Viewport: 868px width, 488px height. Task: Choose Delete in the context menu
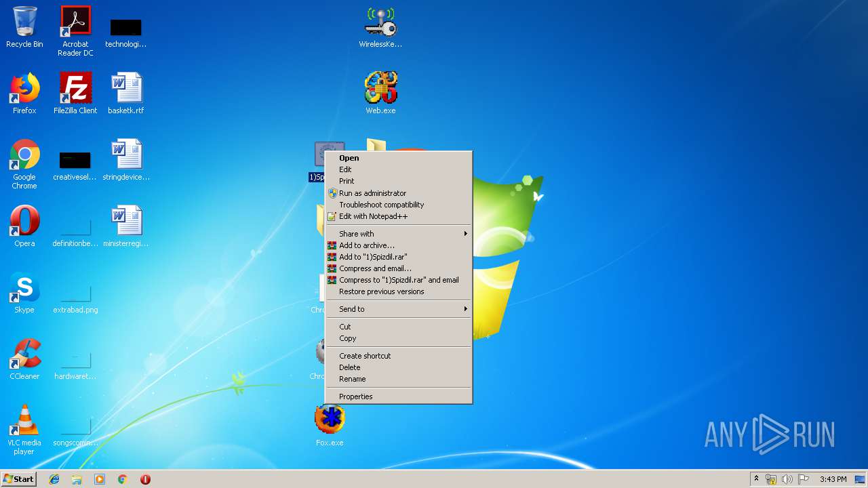tap(399, 367)
